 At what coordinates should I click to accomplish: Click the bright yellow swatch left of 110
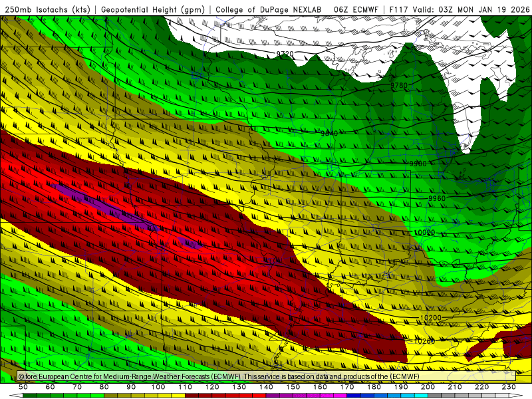coord(178,396)
